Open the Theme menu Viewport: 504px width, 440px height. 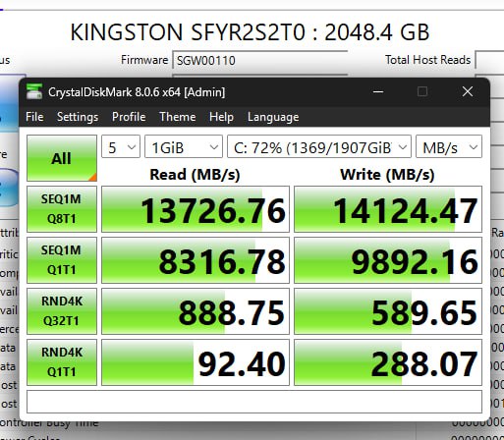coord(178,117)
